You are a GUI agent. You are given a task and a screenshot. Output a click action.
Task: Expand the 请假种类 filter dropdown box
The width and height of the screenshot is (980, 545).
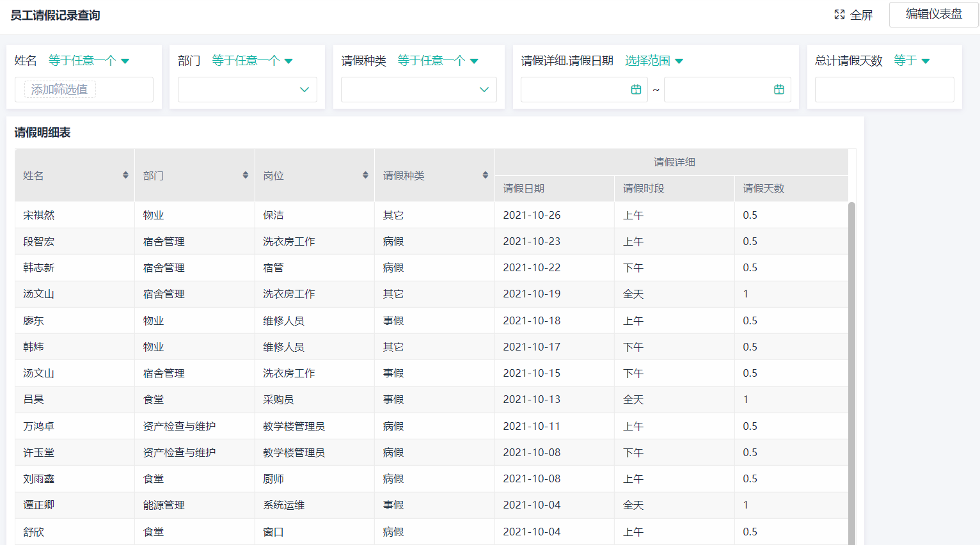coord(418,90)
